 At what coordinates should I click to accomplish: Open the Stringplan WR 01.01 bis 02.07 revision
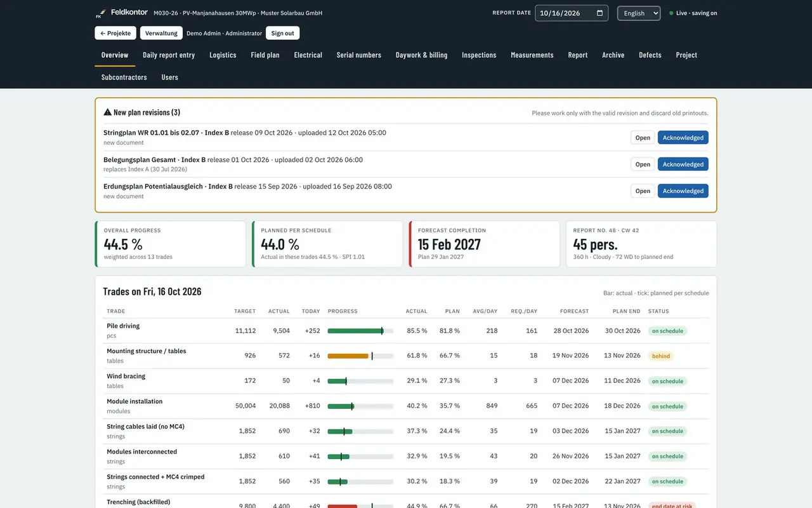coord(643,138)
